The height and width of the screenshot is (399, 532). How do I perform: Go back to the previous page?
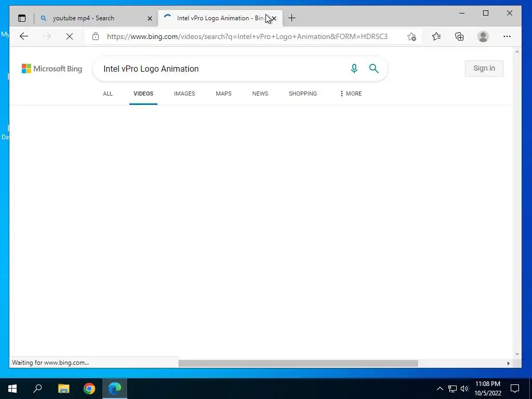[24, 36]
